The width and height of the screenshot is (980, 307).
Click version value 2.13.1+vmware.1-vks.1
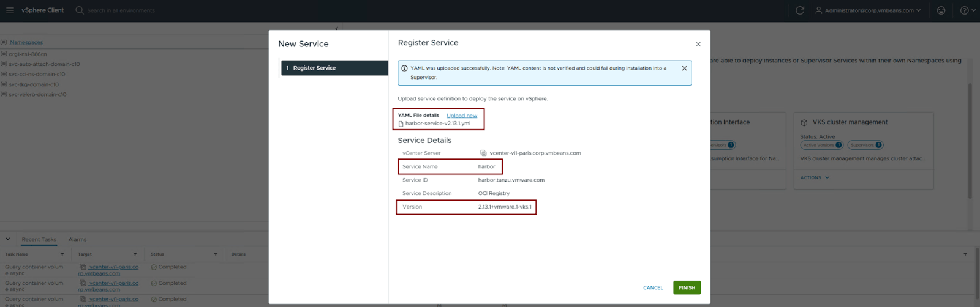[x=505, y=207]
